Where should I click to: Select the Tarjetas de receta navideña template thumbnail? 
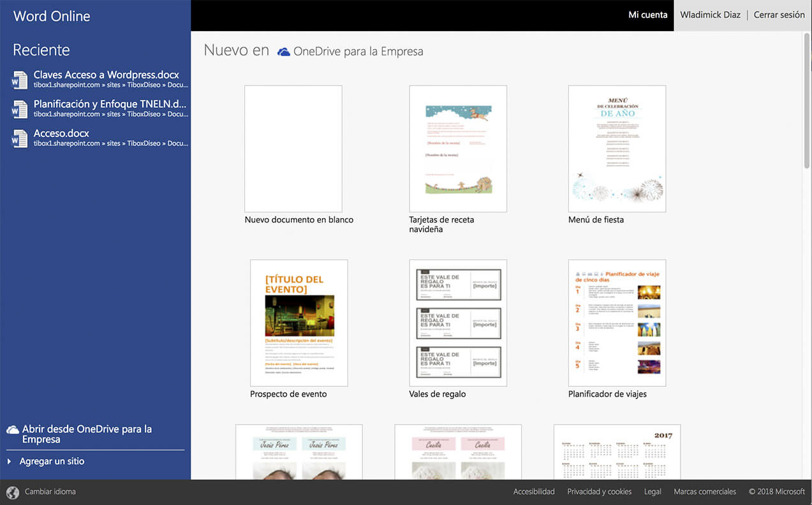[x=458, y=149]
